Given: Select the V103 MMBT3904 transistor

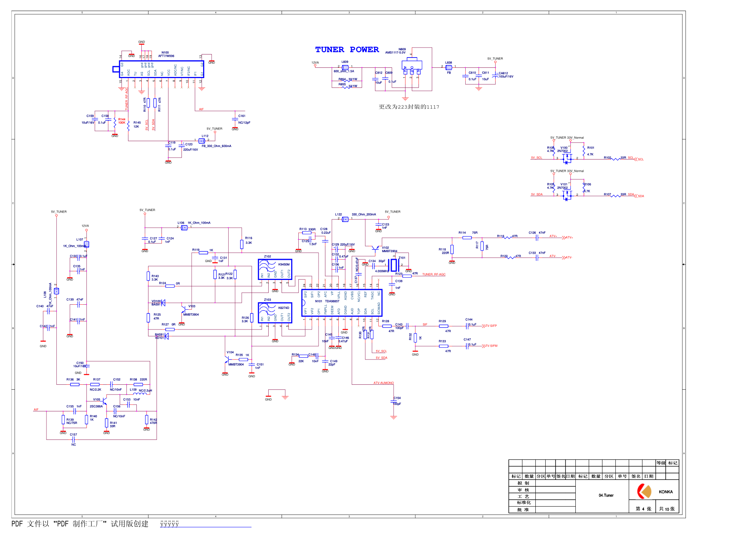Looking at the screenshot, I should (x=184, y=309).
